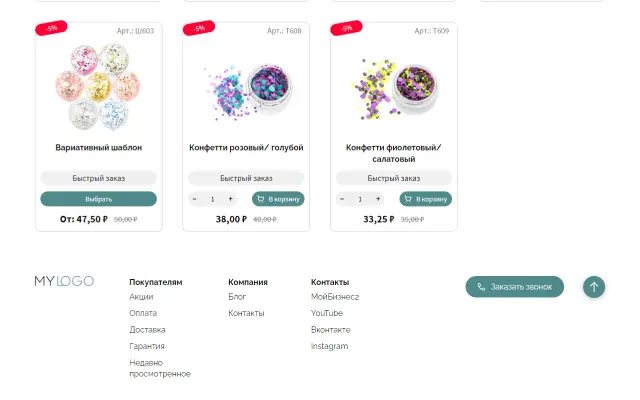Screen dimensions: 640x400
Task: Open the Блог link under Компания
Action: point(237,297)
